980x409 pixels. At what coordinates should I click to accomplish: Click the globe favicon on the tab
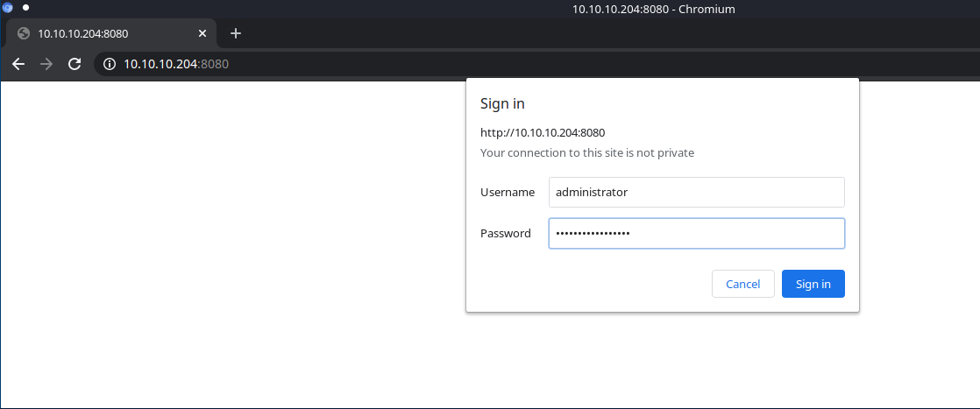(24, 33)
